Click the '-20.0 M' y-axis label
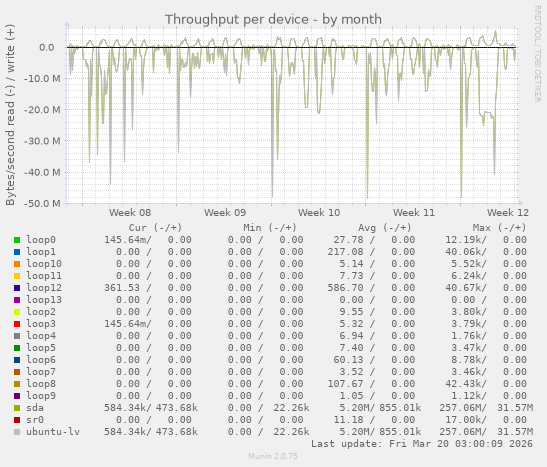547x467 pixels. [42, 110]
